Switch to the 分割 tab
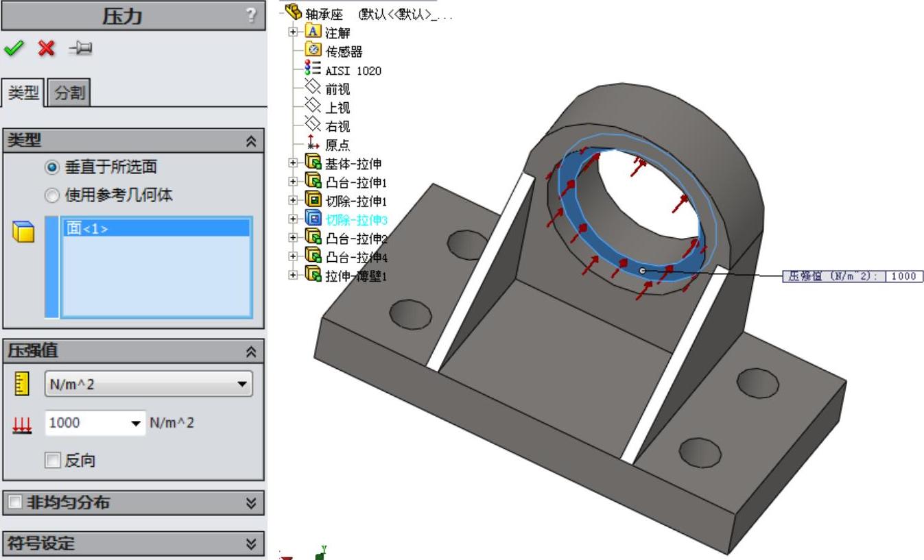 coord(69,93)
